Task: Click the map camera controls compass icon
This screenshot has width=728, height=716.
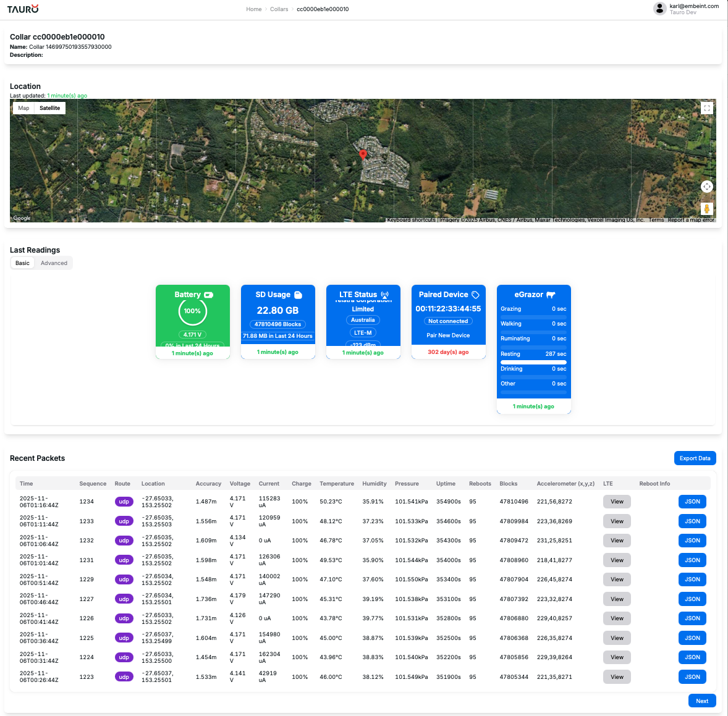Action: coord(707,187)
